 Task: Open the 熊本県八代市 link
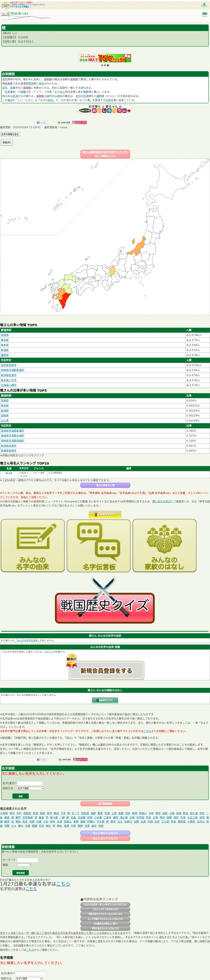pyautogui.click(x=9, y=380)
